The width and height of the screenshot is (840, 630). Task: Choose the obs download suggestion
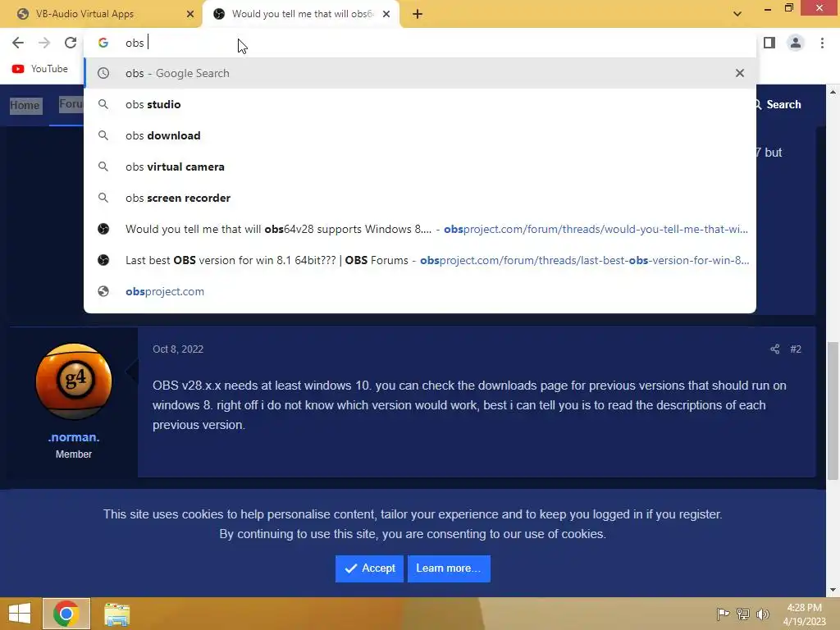pos(420,135)
